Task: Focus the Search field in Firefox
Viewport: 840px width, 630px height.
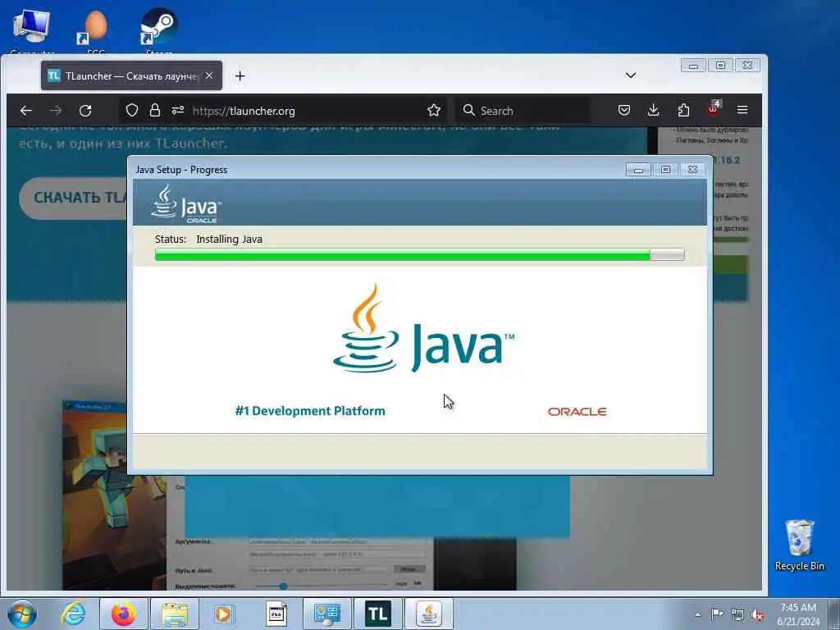Action: tap(523, 111)
